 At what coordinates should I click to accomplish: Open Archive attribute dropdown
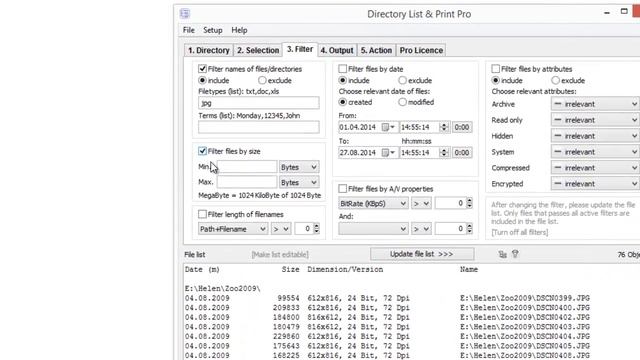pos(595,104)
